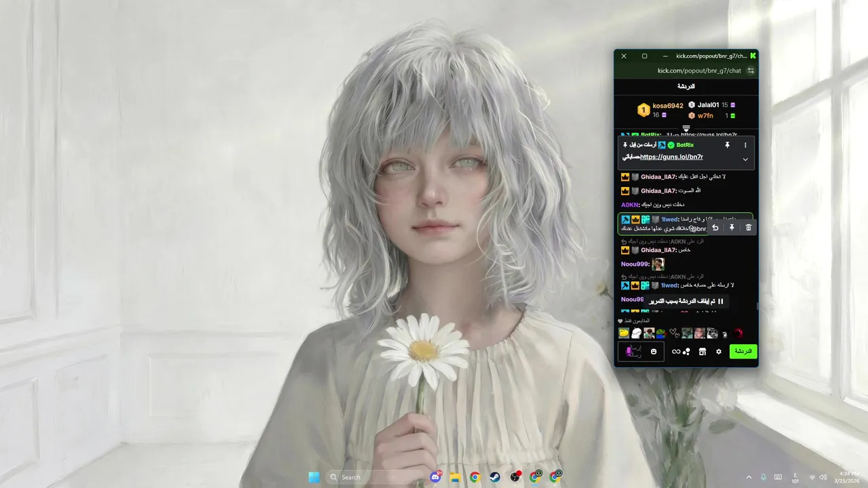868x488 pixels.
Task: Pin 1lwed's highlighted message
Action: click(x=732, y=228)
